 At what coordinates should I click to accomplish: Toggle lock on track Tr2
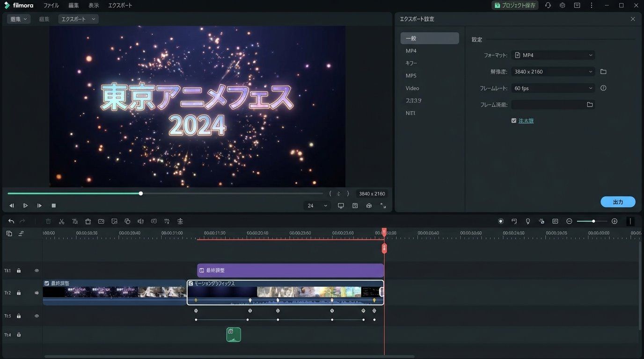click(19, 293)
